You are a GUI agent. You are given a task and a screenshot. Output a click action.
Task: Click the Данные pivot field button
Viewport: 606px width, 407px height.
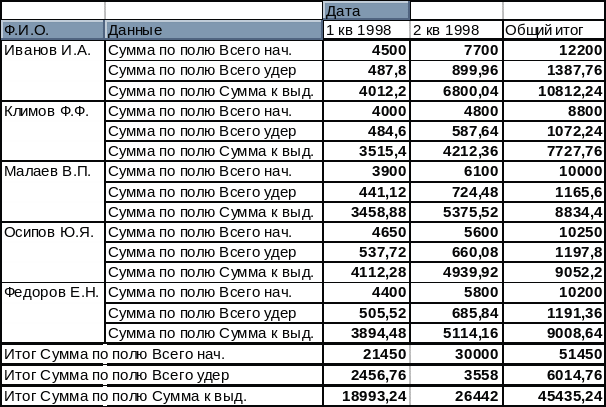(x=214, y=30)
